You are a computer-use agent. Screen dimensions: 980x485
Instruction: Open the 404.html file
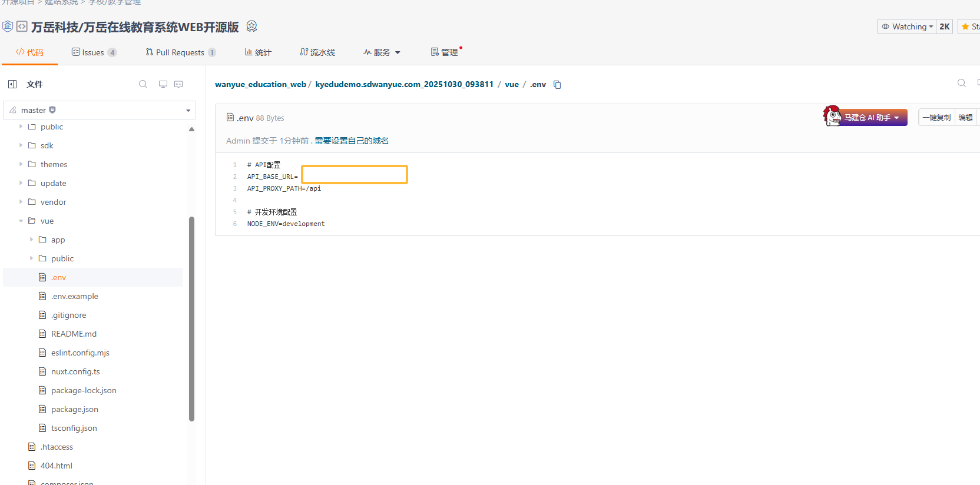pyautogui.click(x=56, y=466)
